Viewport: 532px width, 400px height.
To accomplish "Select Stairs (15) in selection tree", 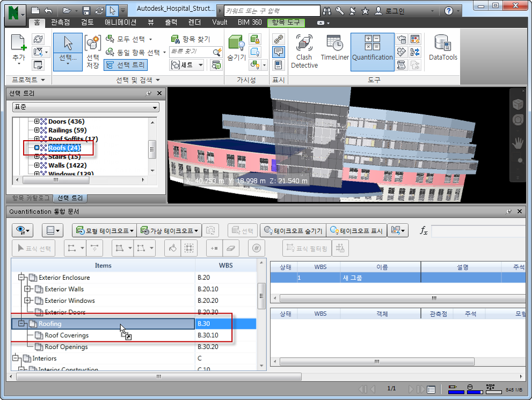I will click(64, 157).
